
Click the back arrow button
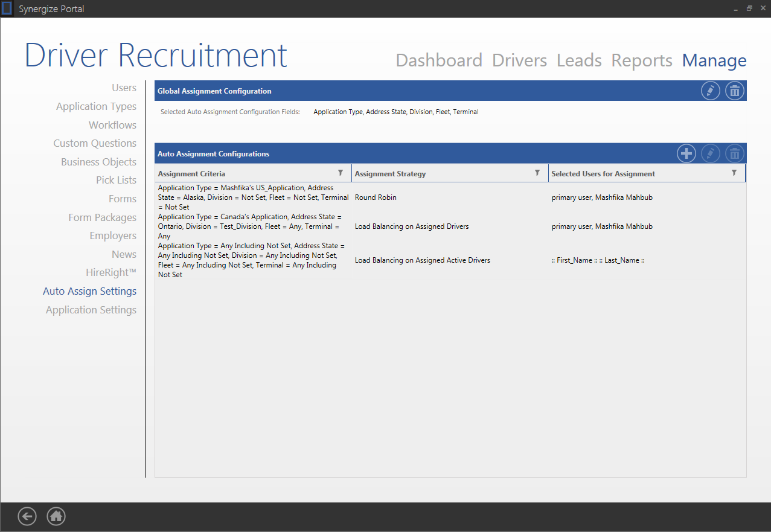(27, 516)
